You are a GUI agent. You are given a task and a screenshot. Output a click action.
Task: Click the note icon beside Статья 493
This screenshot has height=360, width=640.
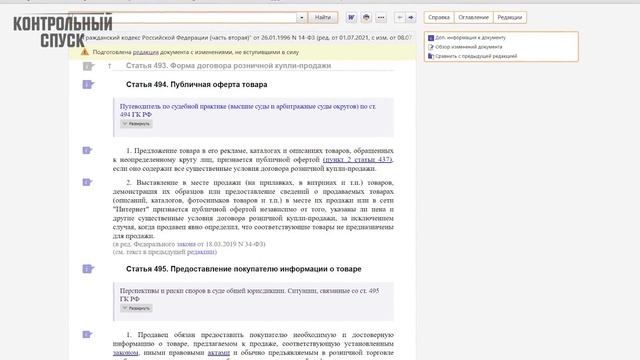click(88, 66)
